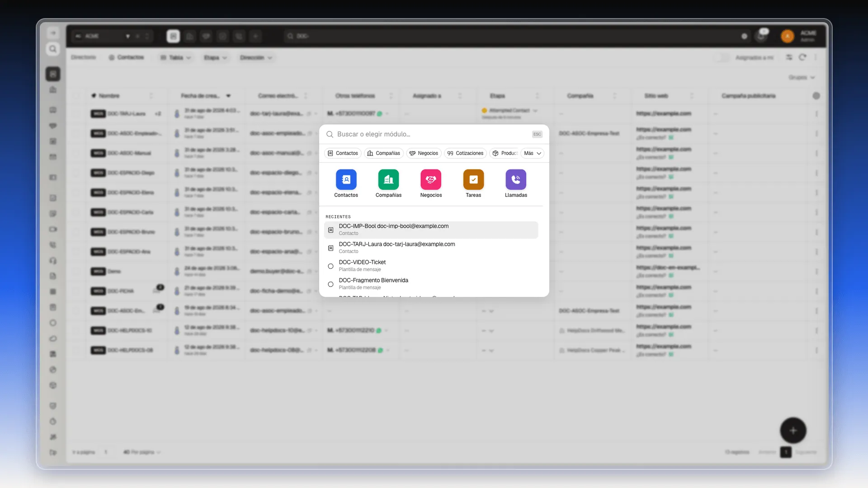This screenshot has height=488, width=868.
Task: Open the Llamadas module tile
Action: pos(516,183)
